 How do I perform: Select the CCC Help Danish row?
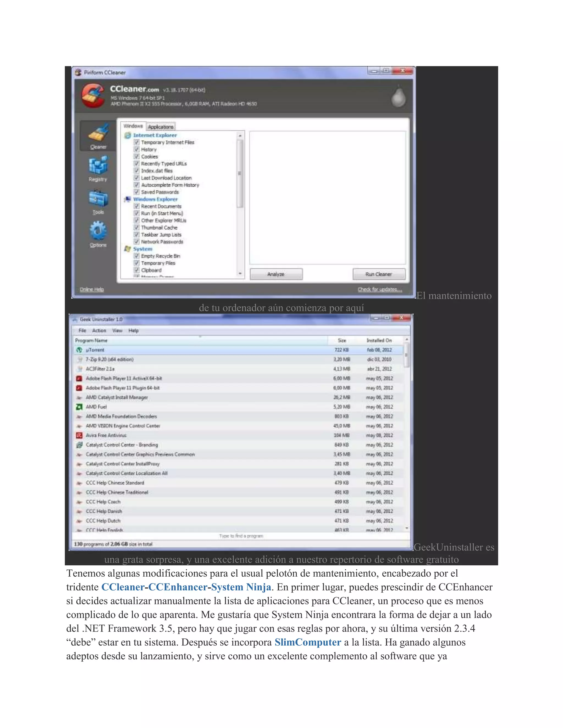tap(238, 511)
